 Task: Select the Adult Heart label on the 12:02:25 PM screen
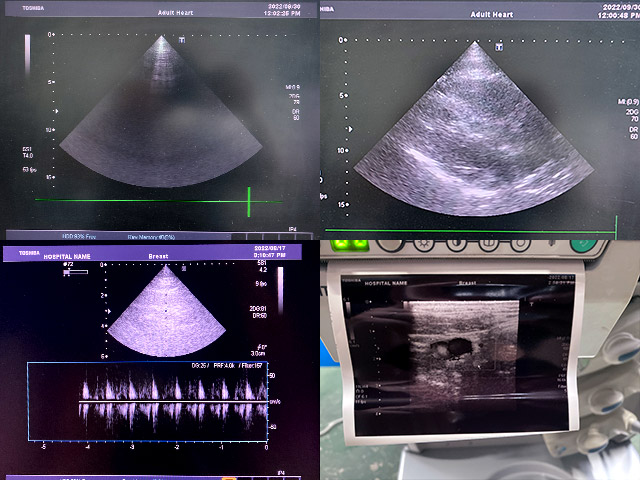tap(176, 13)
